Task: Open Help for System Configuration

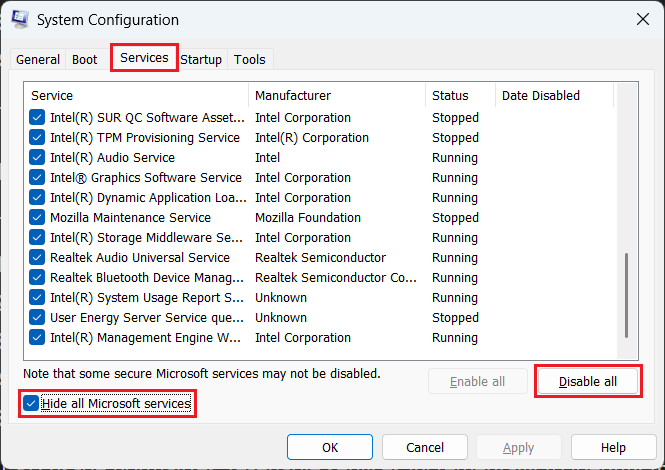Action: click(613, 447)
